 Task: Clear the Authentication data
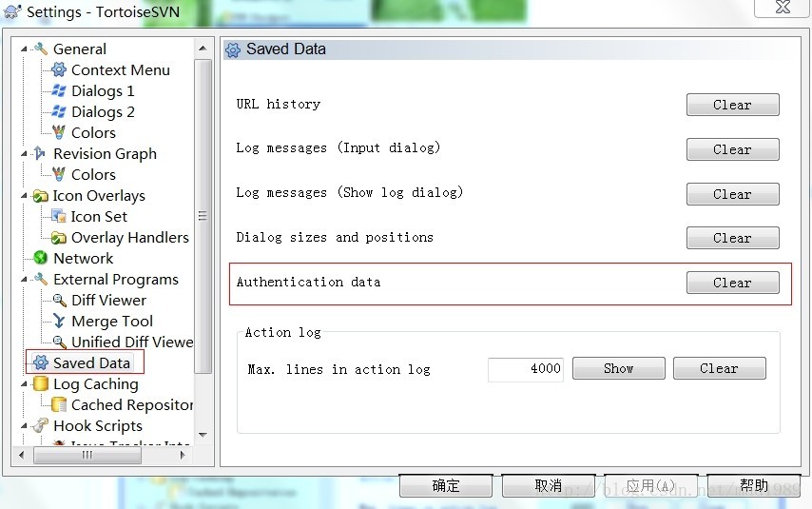pyautogui.click(x=733, y=283)
